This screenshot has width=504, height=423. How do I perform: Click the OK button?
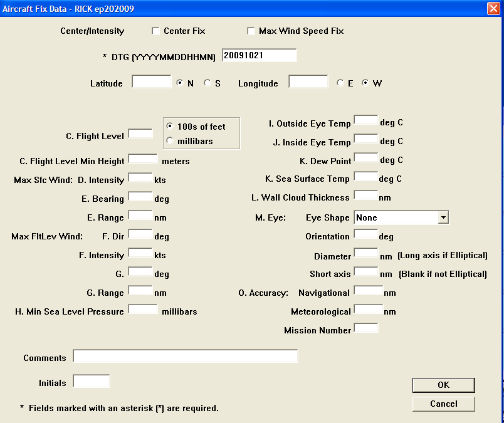[443, 385]
